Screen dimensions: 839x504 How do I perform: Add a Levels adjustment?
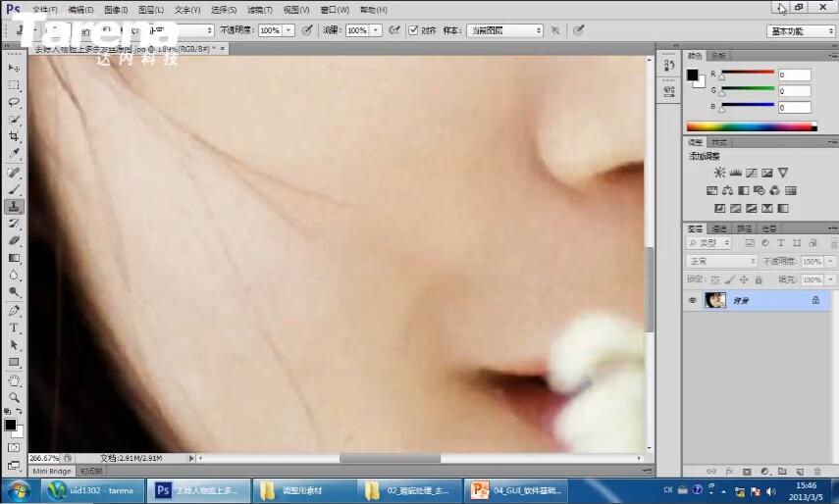(735, 173)
